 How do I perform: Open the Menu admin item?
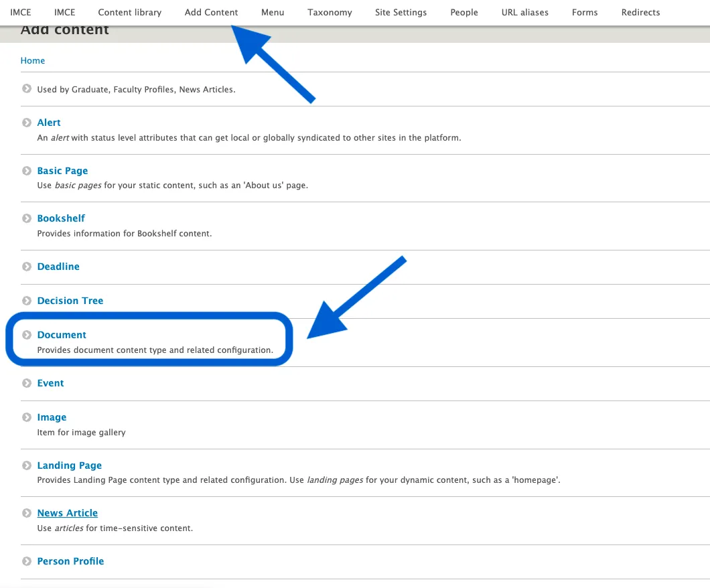(x=273, y=12)
